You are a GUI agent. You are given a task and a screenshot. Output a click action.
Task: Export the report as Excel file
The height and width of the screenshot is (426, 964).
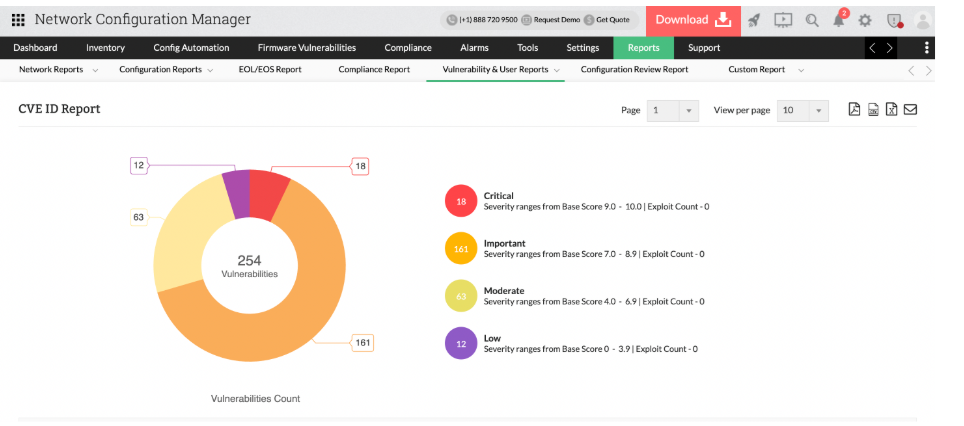[891, 110]
